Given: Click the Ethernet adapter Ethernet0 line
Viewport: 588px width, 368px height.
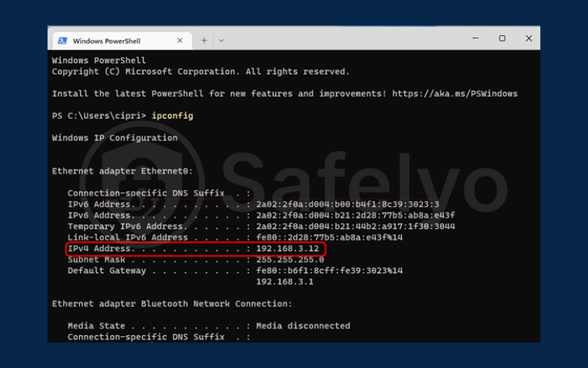Looking at the screenshot, I should (122, 171).
